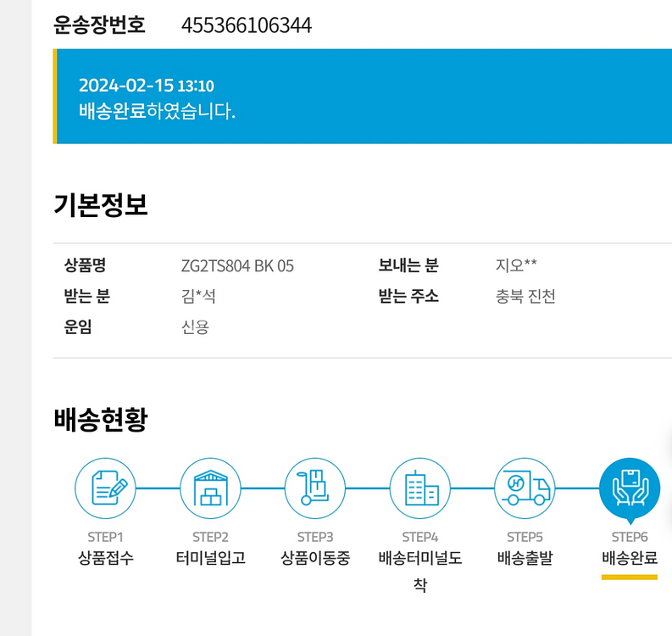Click the STEP6 hands holding box icon
This screenshot has width=672, height=636.
coord(630,489)
